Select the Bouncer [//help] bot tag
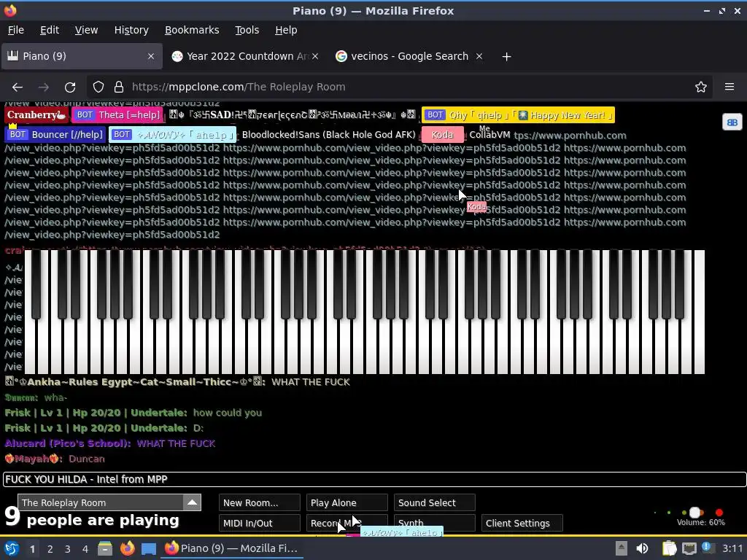747x560 pixels. (x=55, y=135)
